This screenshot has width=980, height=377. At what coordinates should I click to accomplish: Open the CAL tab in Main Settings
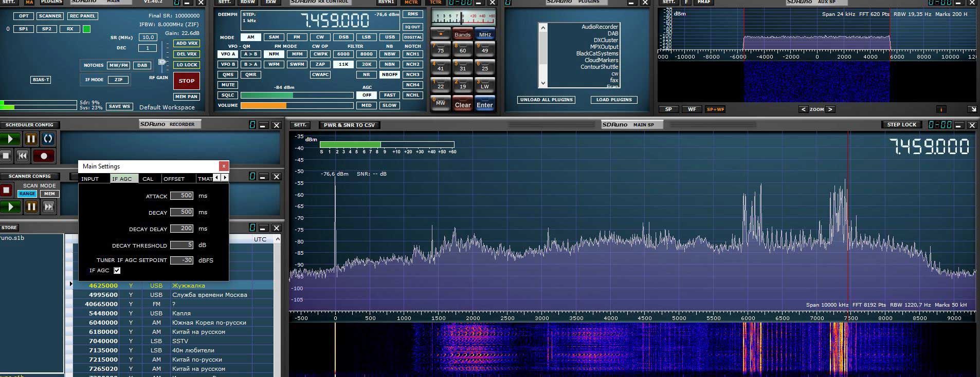(148, 179)
